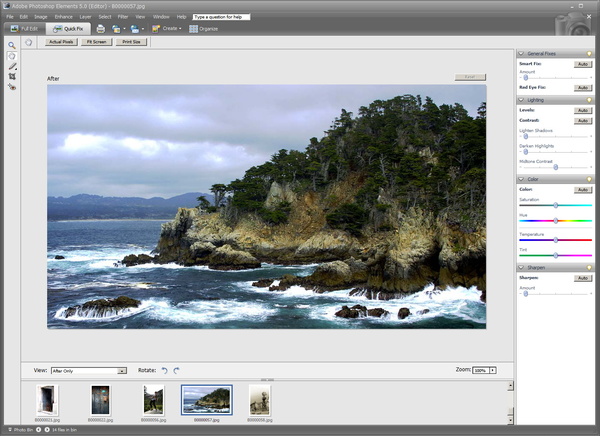Select thumbnail B0000021.jpg in Photo Bin
The width and height of the screenshot is (600, 436).
[x=47, y=400]
